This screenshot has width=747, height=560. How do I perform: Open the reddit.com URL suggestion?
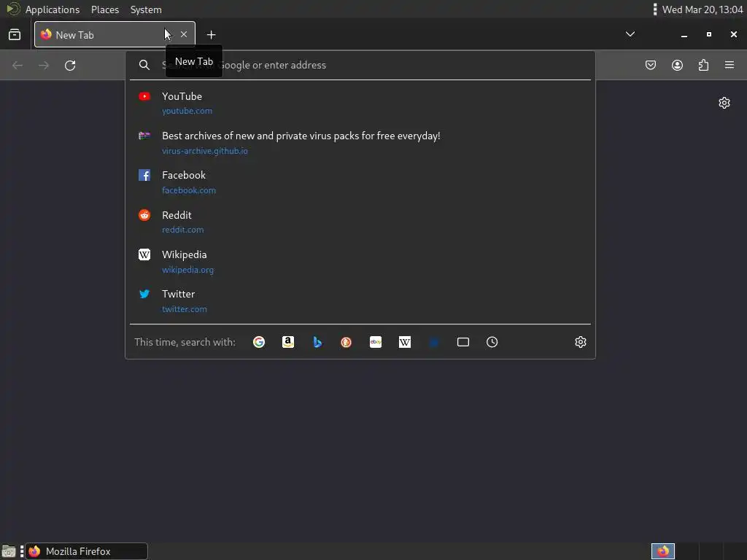coord(182,230)
